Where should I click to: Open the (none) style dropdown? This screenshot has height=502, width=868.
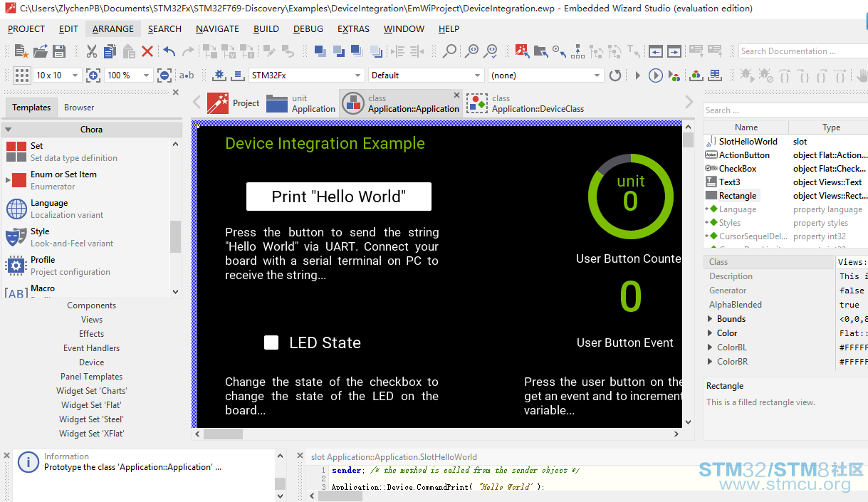[546, 75]
